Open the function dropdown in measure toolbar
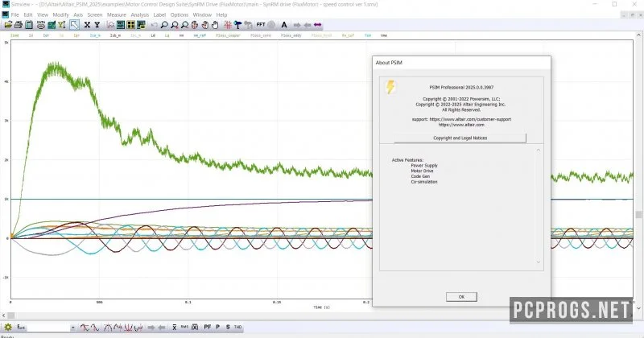The image size is (644, 338). 72,328
